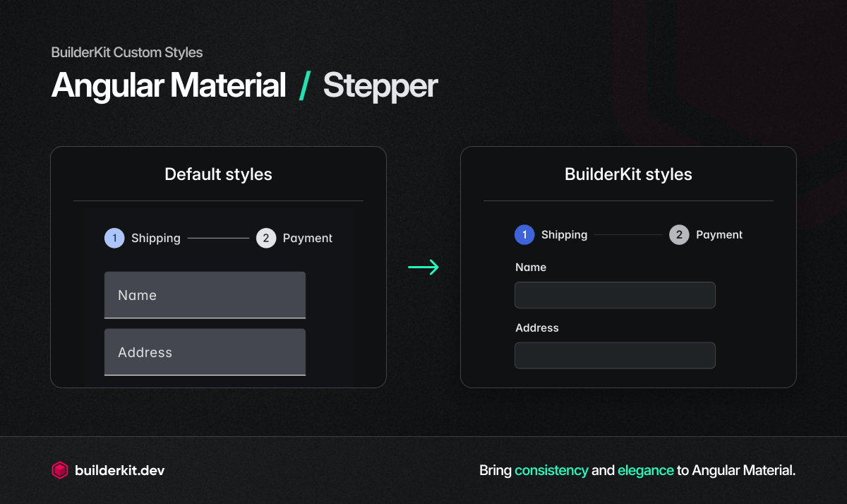
Task: Click step 2 circle in BuilderKit styles stepper
Action: coord(679,234)
